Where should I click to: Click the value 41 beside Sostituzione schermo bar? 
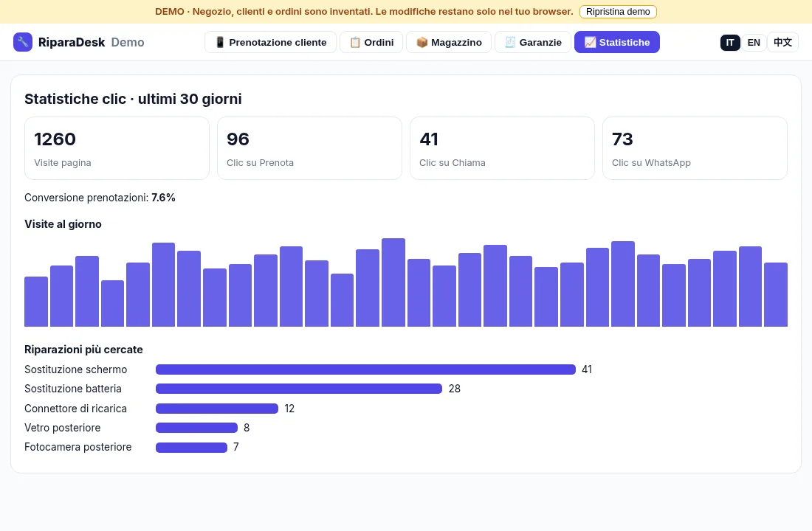coord(587,369)
